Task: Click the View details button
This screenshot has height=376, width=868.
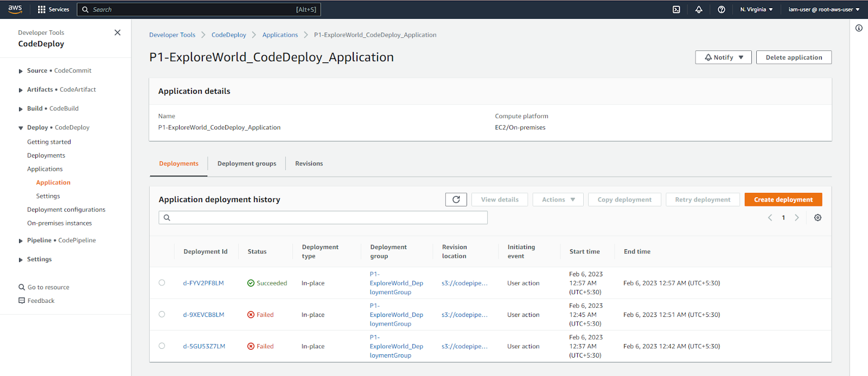Action: (x=500, y=199)
